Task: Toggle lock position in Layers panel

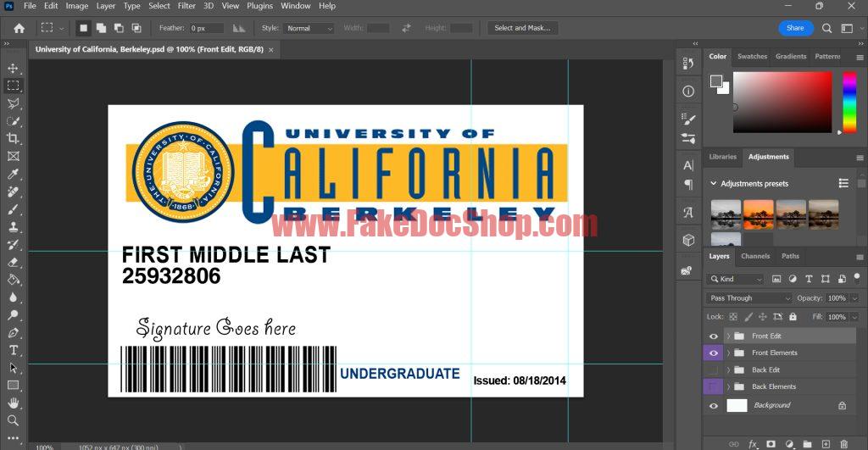Action: [762, 317]
